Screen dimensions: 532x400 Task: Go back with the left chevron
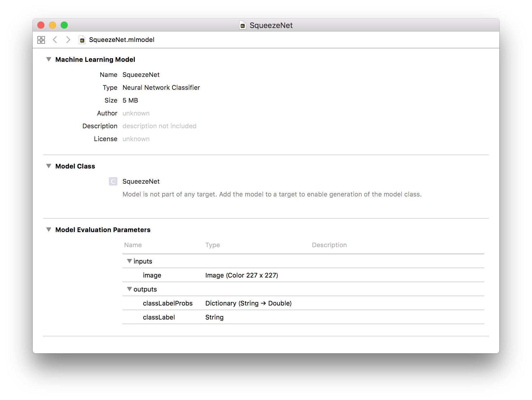tap(55, 40)
